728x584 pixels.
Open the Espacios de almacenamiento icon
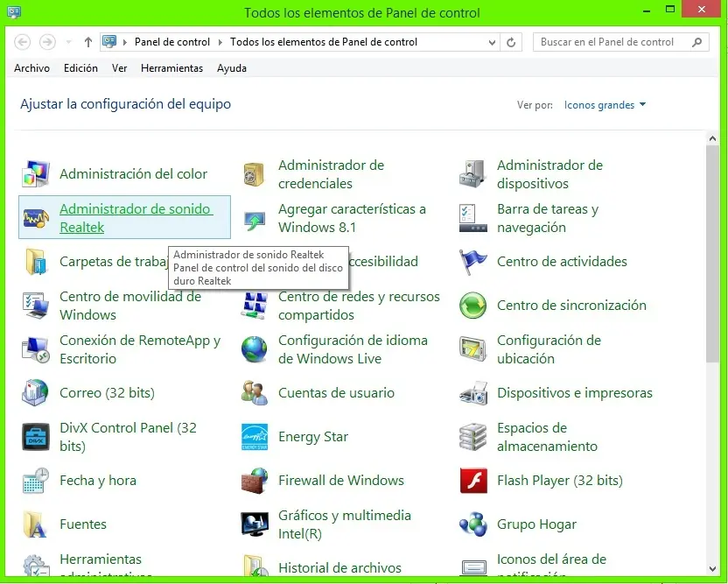pos(472,437)
